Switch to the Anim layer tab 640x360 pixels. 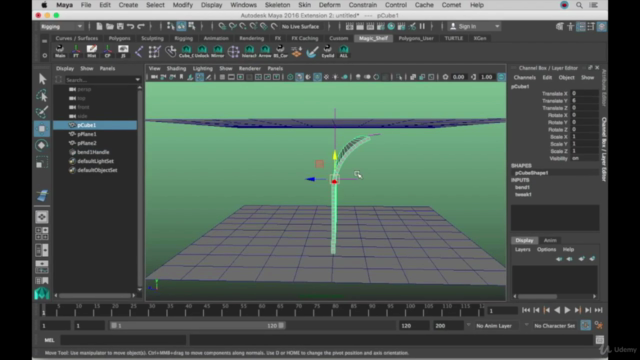550,240
